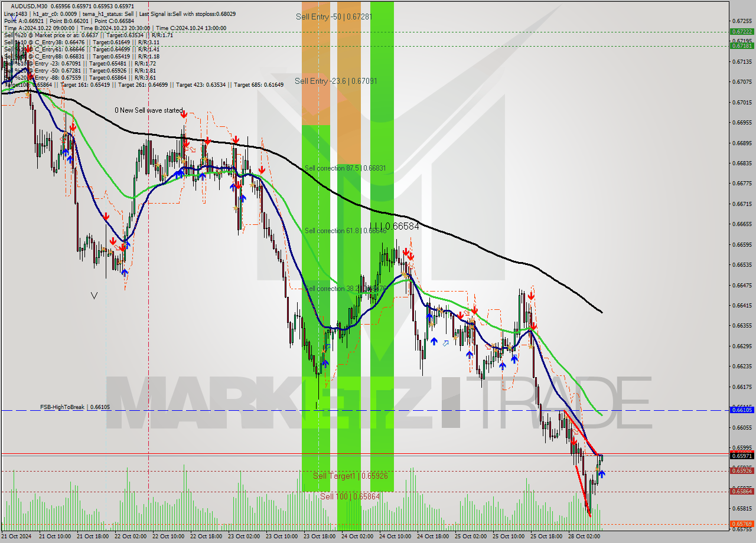The image size is (756, 543).
Task: Click the '23 Oct 10:00' time axis label
Action: coord(281,537)
